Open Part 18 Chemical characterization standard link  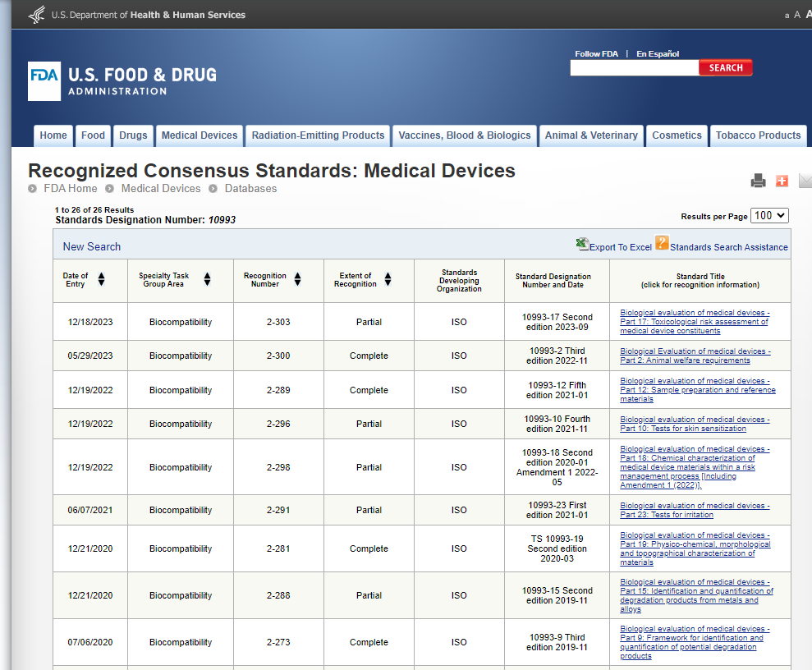pyautogui.click(x=695, y=467)
